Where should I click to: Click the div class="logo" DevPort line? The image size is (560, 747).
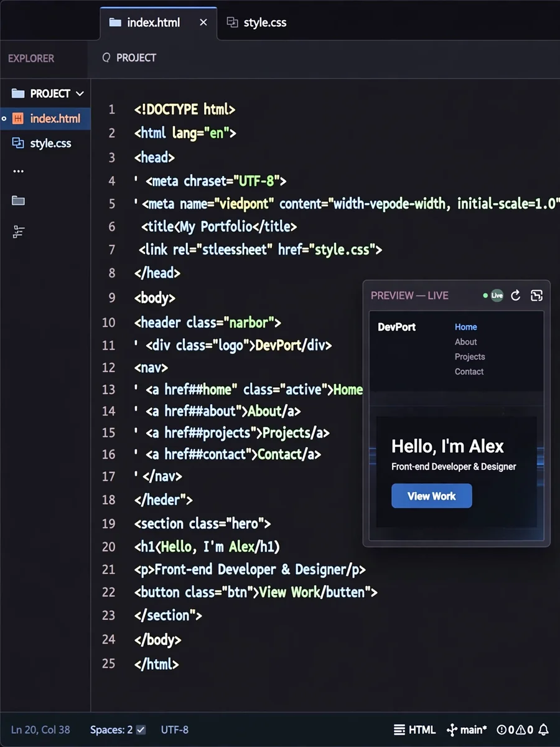pos(233,345)
